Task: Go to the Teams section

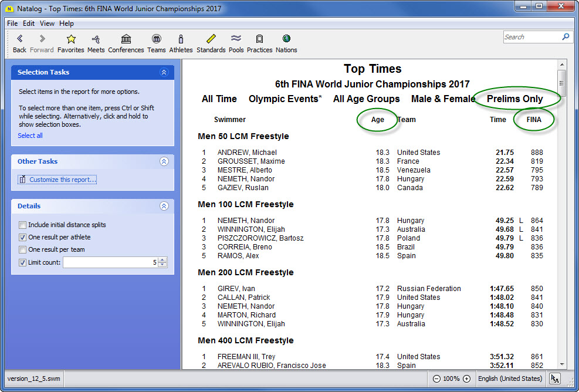Action: click(x=156, y=39)
